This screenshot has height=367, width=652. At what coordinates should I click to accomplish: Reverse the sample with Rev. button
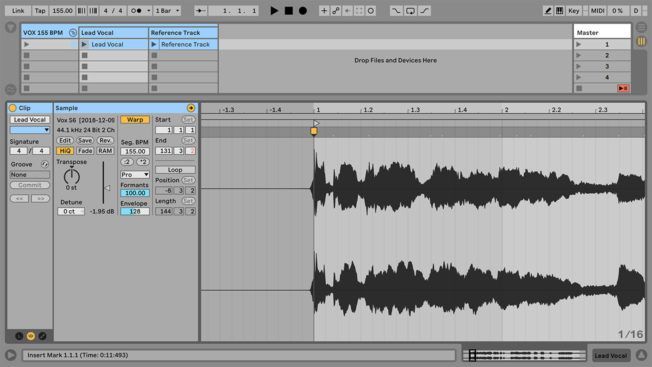tap(105, 140)
